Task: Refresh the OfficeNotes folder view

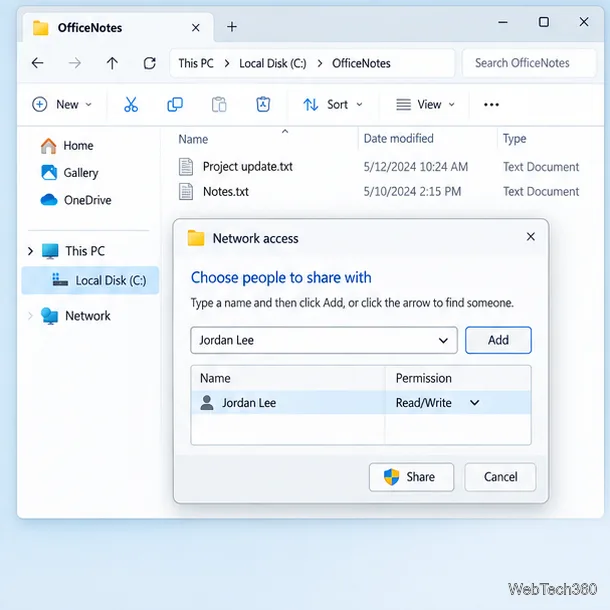Action: [149, 63]
